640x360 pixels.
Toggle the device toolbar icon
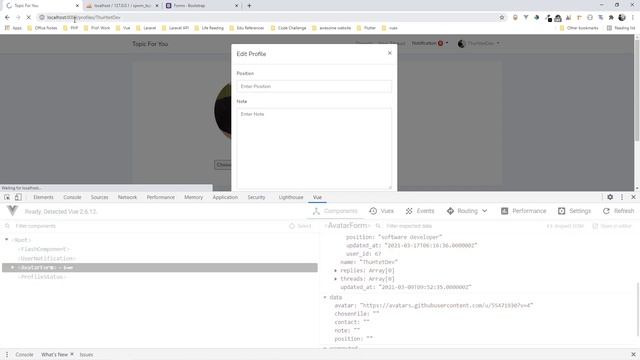[18, 197]
